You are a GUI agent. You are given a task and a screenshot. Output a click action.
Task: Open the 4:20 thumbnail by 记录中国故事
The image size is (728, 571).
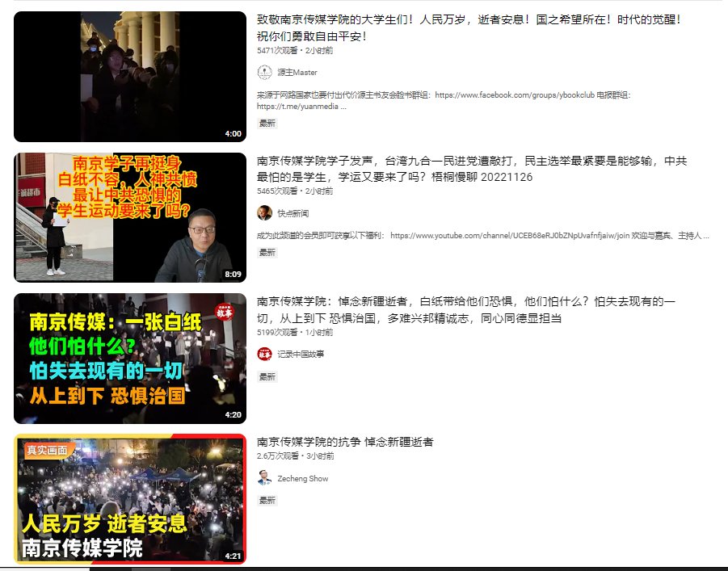tap(130, 359)
